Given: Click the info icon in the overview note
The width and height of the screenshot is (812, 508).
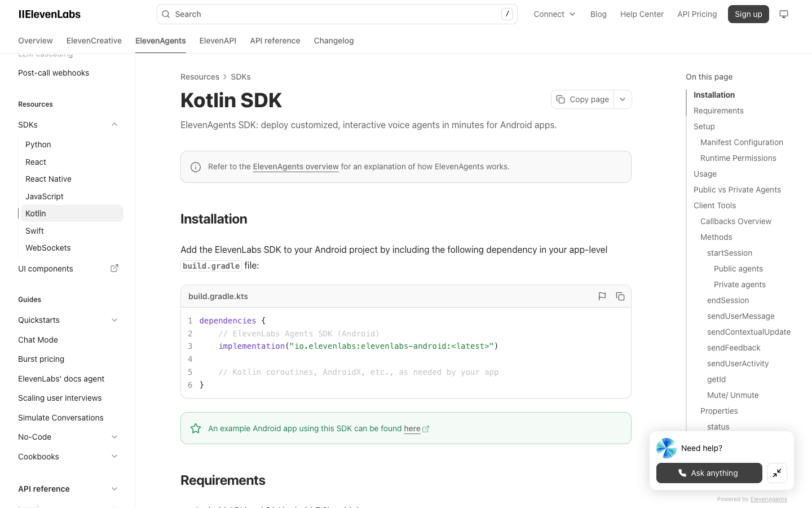Looking at the screenshot, I should pos(196,167).
